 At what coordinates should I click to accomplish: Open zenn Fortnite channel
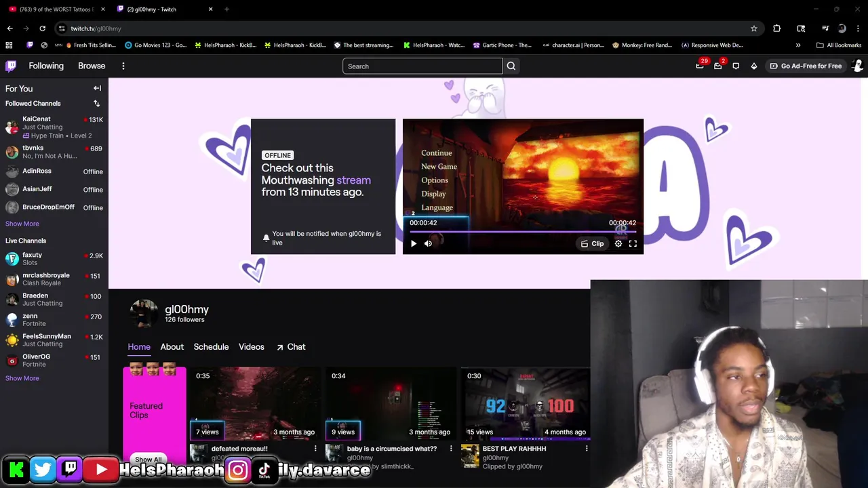click(x=54, y=319)
